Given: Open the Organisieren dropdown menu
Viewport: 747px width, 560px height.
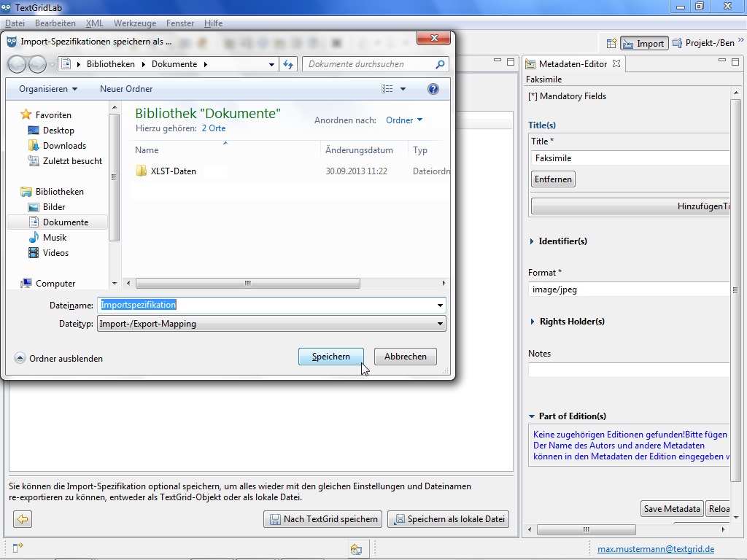Looking at the screenshot, I should pyautogui.click(x=48, y=89).
